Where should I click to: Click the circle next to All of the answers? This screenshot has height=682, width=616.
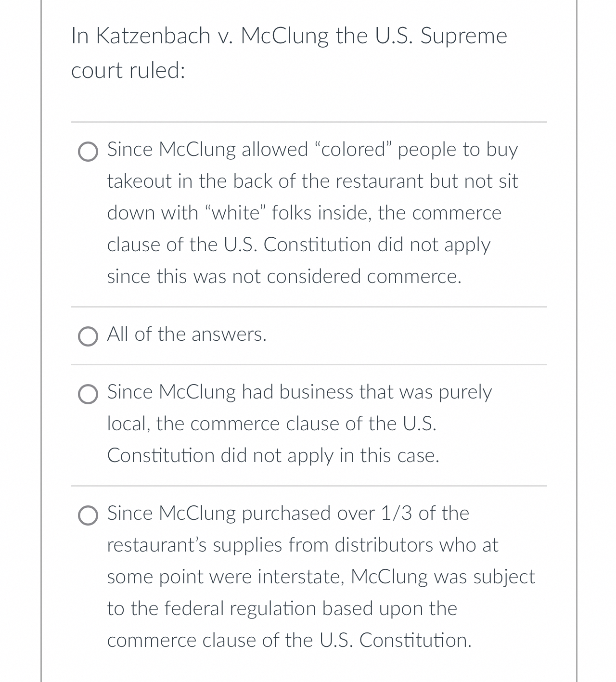point(88,336)
